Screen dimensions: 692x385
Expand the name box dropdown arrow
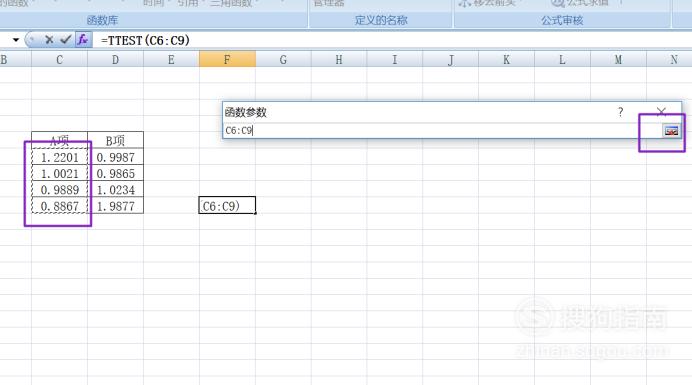16,40
